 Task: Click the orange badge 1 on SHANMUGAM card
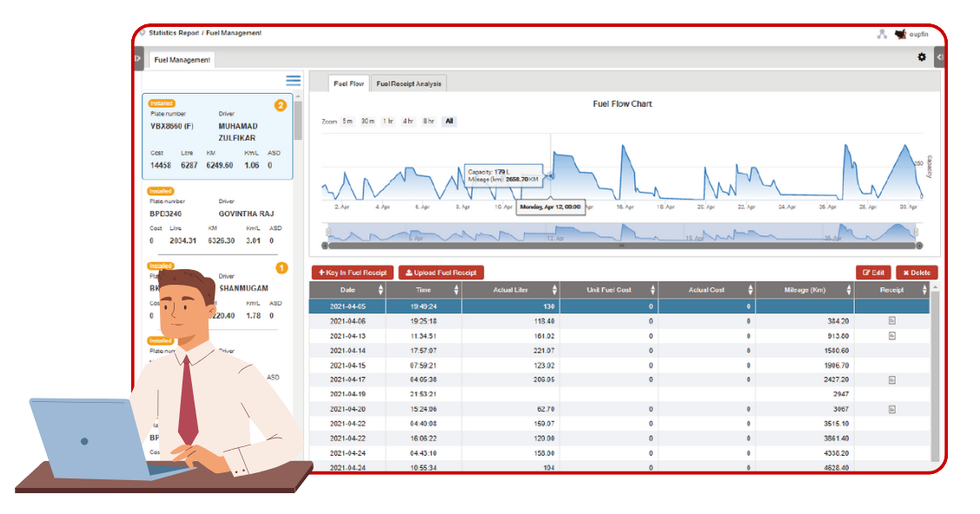pyautogui.click(x=281, y=268)
